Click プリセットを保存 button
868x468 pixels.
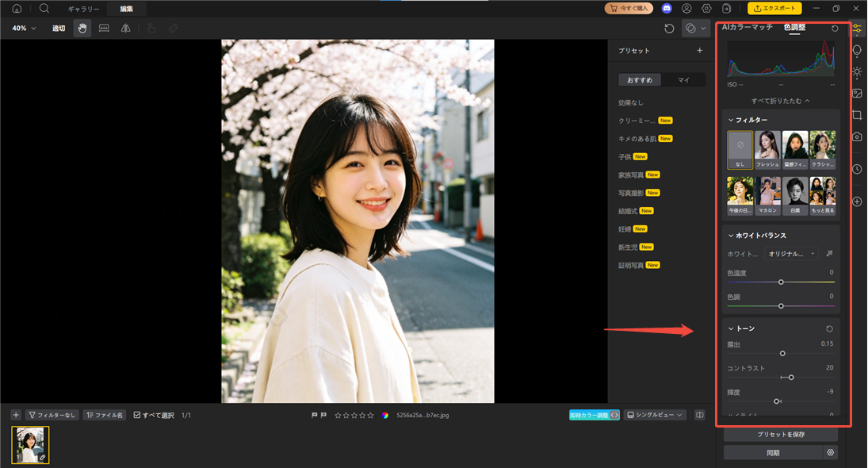781,435
